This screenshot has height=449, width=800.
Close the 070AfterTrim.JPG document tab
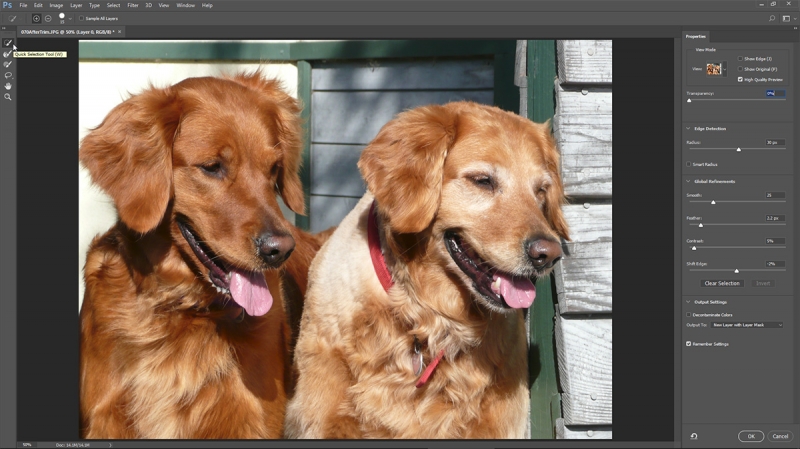[x=119, y=32]
